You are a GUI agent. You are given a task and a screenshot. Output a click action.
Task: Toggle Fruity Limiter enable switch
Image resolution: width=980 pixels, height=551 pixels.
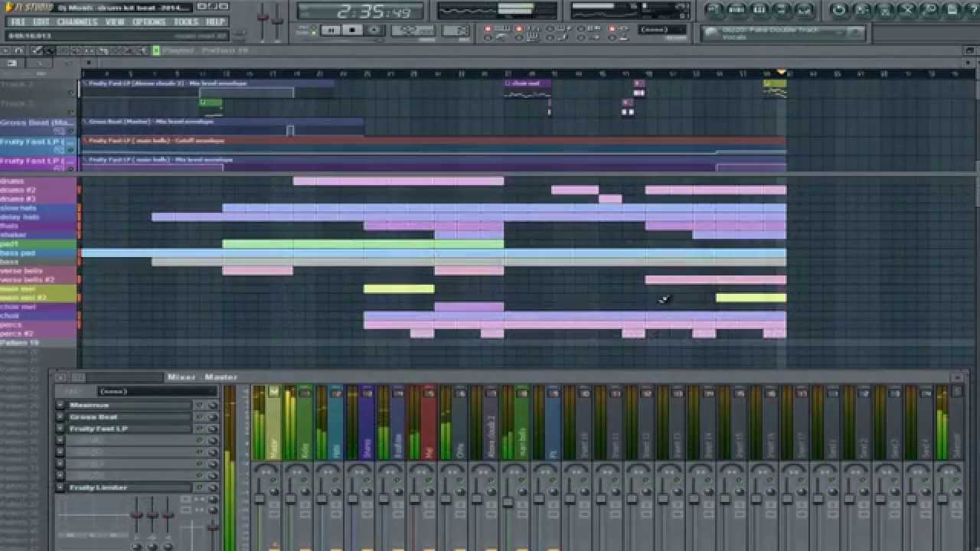(x=200, y=487)
